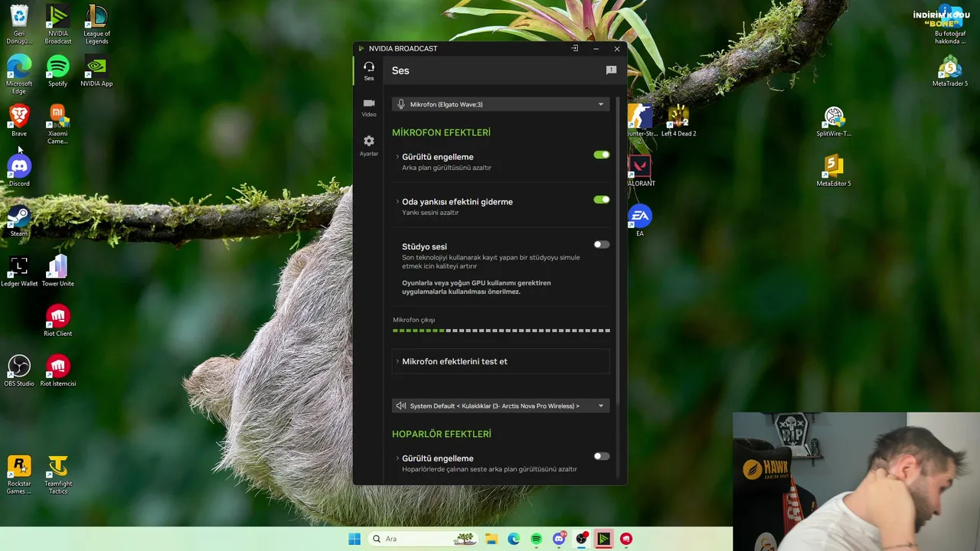The height and width of the screenshot is (551, 980).
Task: Click the "Yankı sesini azaltır" description
Action: (x=430, y=213)
